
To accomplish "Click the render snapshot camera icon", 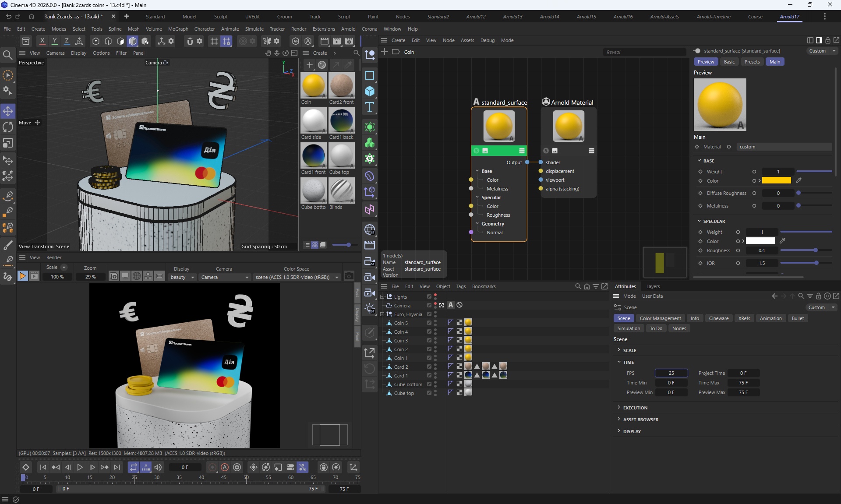I will [x=349, y=276].
